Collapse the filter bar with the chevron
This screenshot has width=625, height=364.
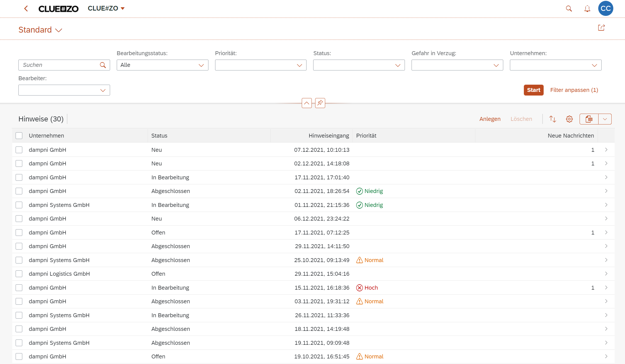(x=307, y=103)
